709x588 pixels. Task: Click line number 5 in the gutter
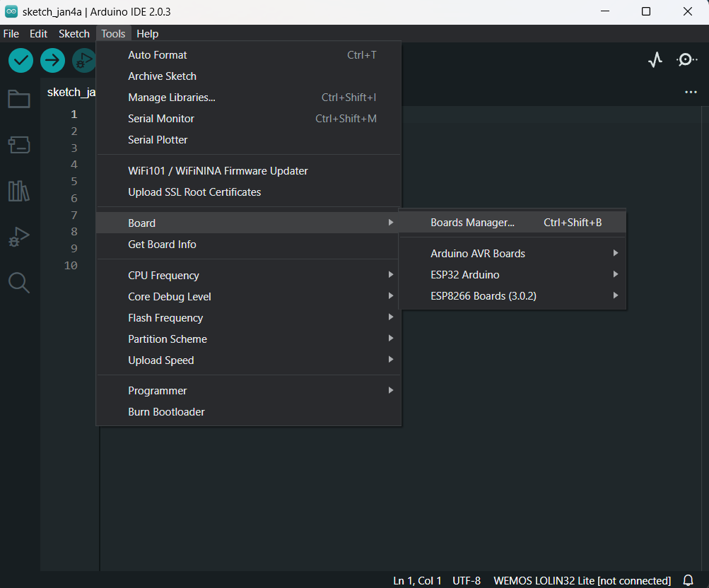(x=74, y=182)
